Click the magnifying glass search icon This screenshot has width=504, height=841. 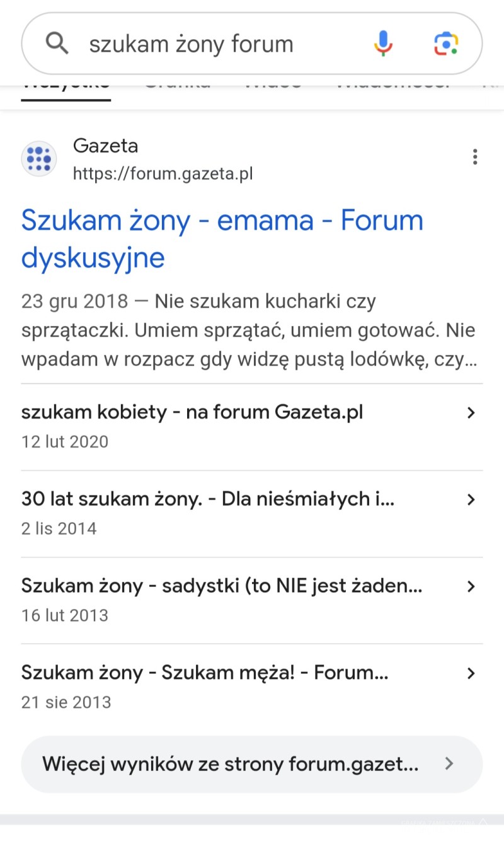[57, 43]
